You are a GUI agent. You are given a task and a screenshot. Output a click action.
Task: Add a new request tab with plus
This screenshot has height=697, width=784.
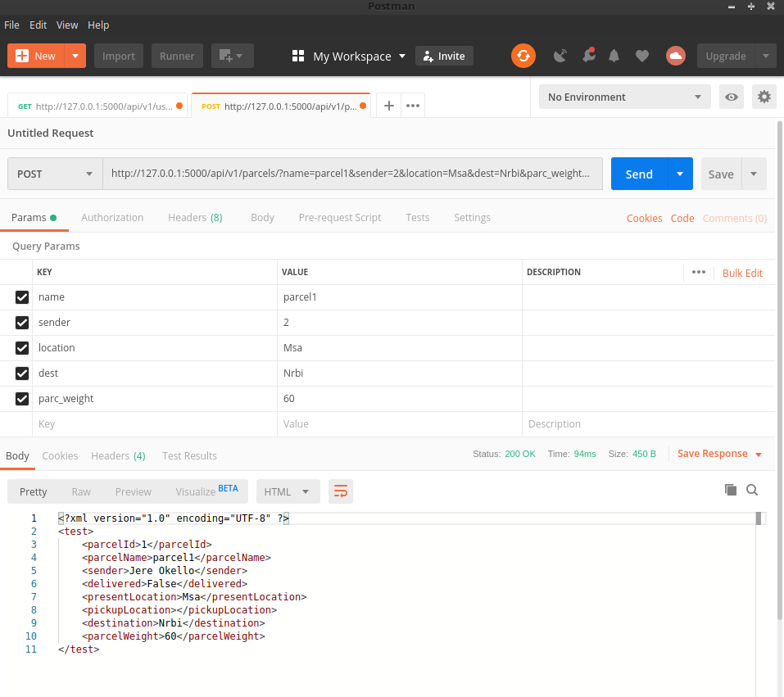point(388,106)
